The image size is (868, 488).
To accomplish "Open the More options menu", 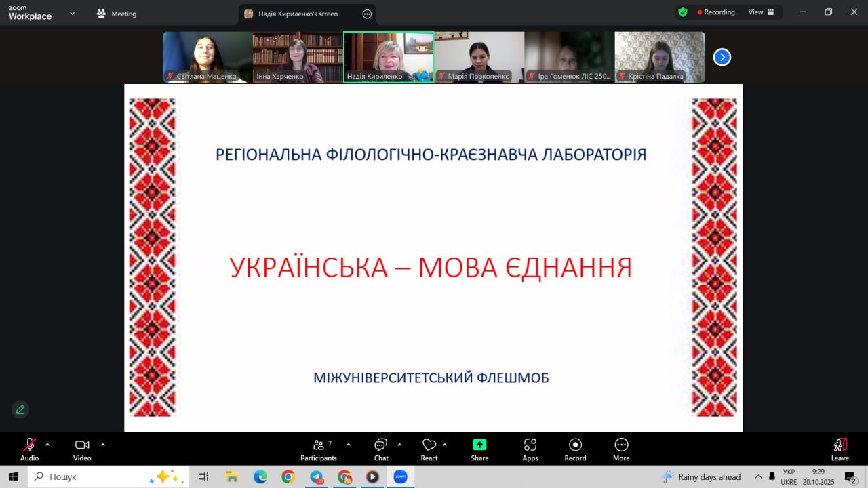I will coord(621,449).
